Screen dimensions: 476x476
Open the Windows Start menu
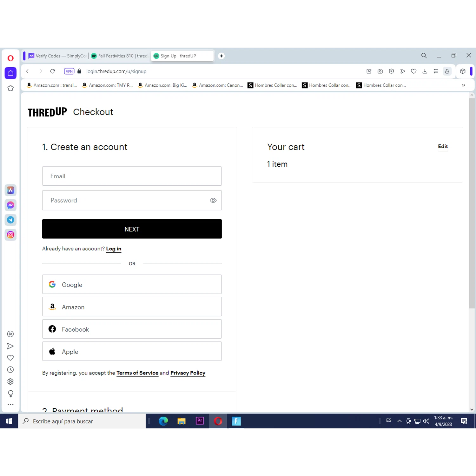click(9, 421)
